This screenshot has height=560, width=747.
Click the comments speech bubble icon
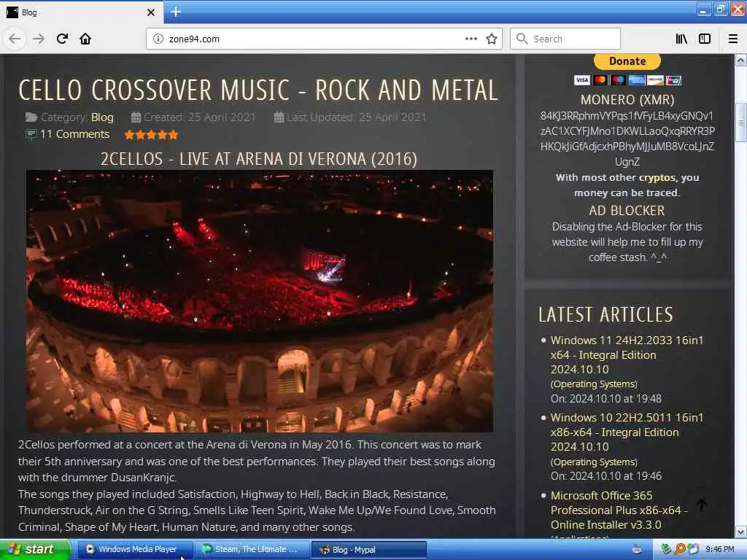click(31, 134)
